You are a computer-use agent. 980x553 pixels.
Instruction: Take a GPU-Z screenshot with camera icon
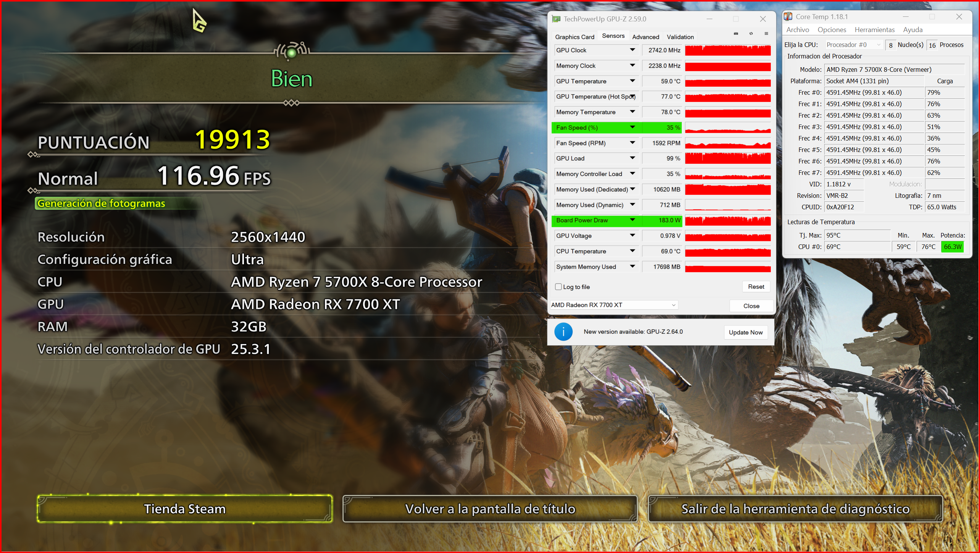736,34
